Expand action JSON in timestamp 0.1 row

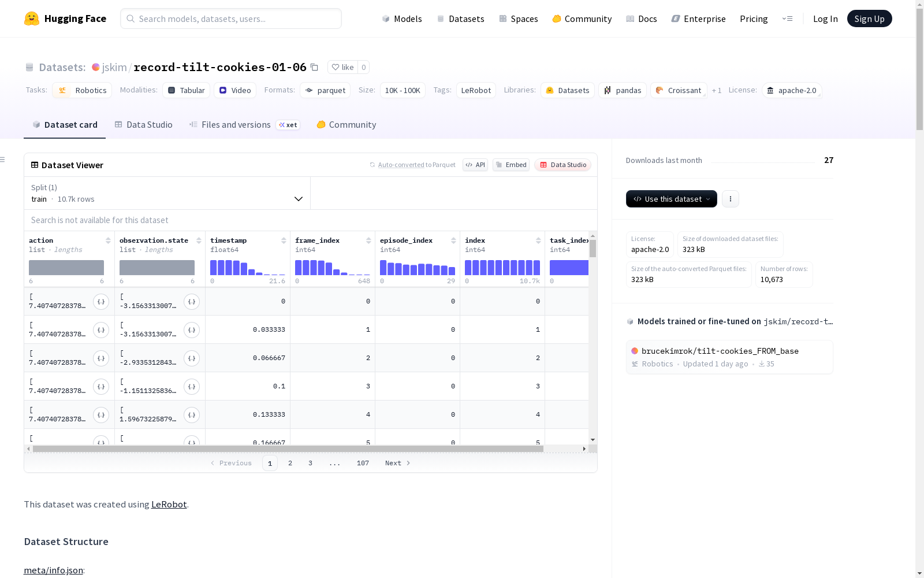click(101, 387)
